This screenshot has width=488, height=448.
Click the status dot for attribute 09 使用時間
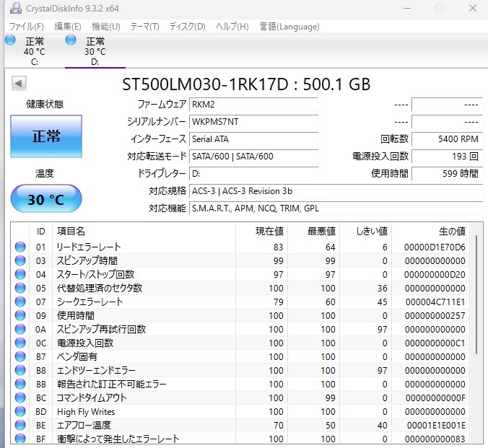20,315
